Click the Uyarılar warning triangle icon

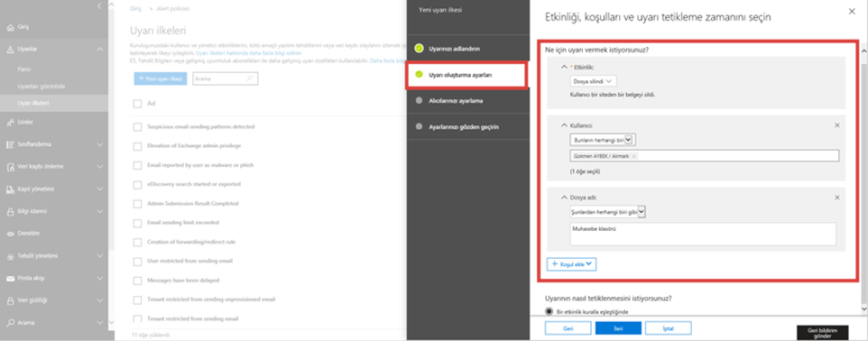tap(11, 50)
